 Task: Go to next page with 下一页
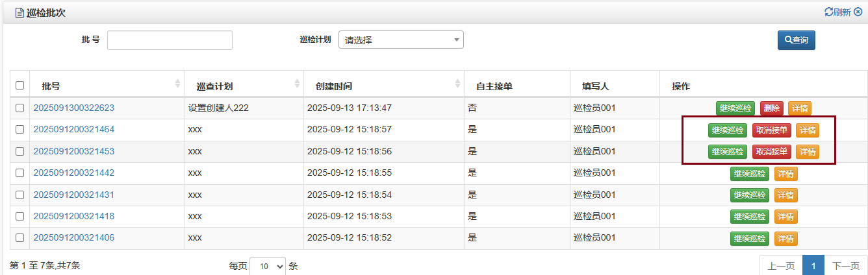tap(846, 266)
